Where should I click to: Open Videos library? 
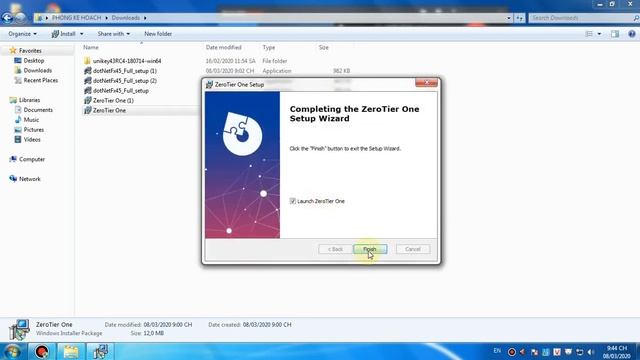[32, 140]
